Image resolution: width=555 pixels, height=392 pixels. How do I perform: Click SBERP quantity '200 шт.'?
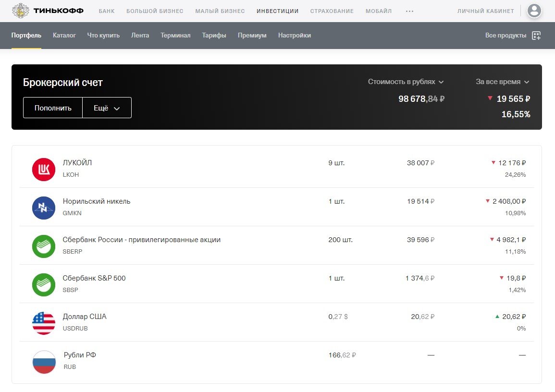[341, 240]
